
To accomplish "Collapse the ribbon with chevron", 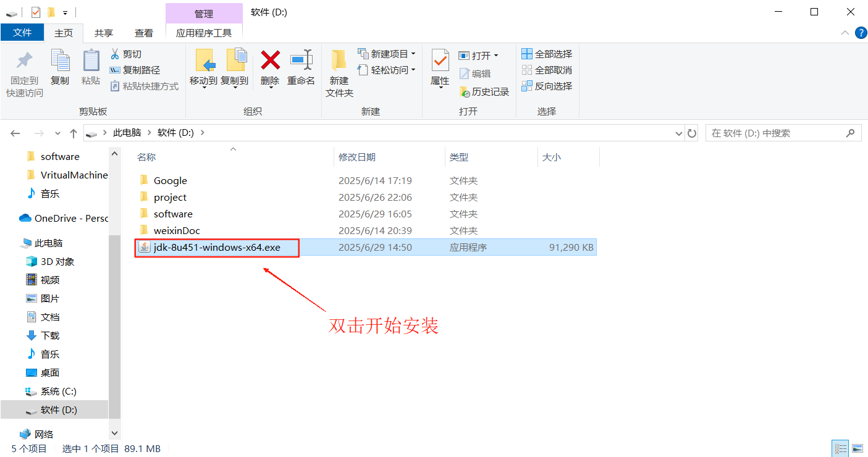I will point(845,33).
